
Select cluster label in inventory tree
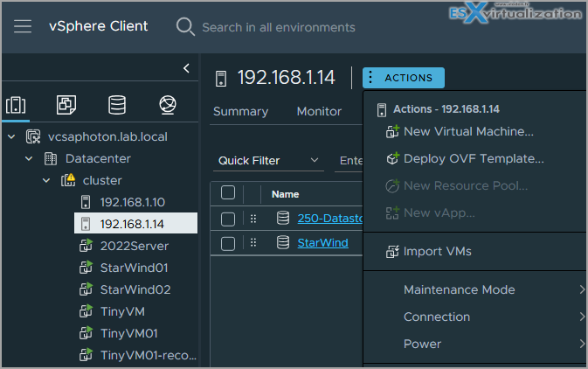tap(102, 180)
